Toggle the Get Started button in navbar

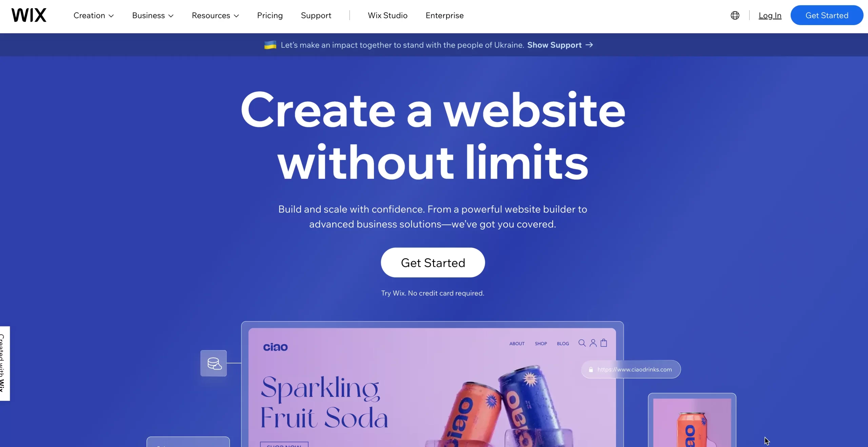point(826,15)
